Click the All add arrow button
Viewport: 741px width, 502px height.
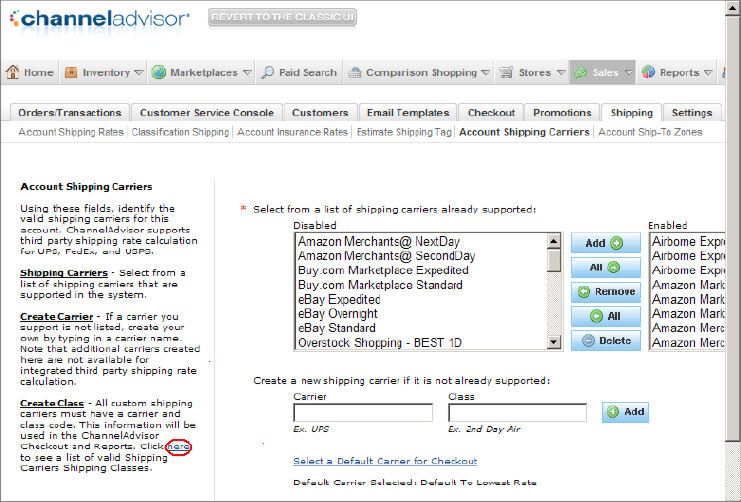pyautogui.click(x=605, y=268)
